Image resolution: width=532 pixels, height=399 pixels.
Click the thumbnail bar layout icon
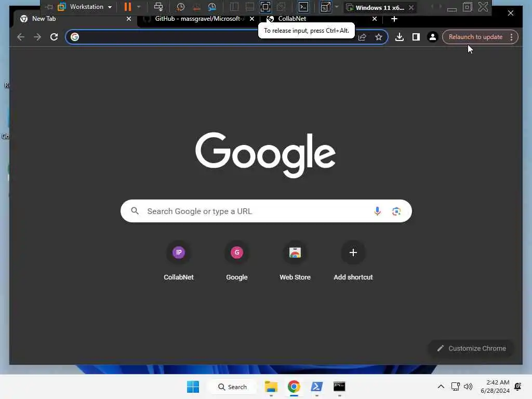pyautogui.click(x=250, y=7)
